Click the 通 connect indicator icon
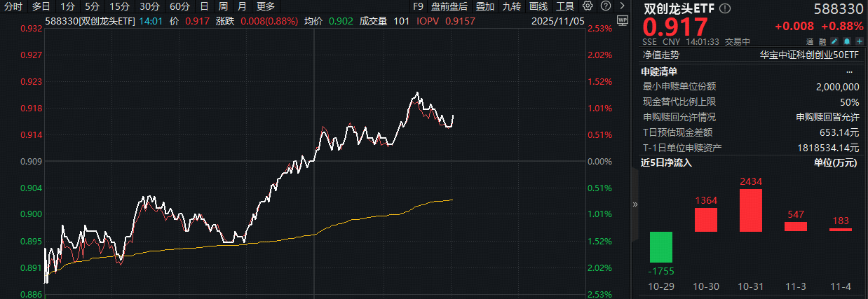Viewport: 868px width, 299px height. [x=808, y=41]
